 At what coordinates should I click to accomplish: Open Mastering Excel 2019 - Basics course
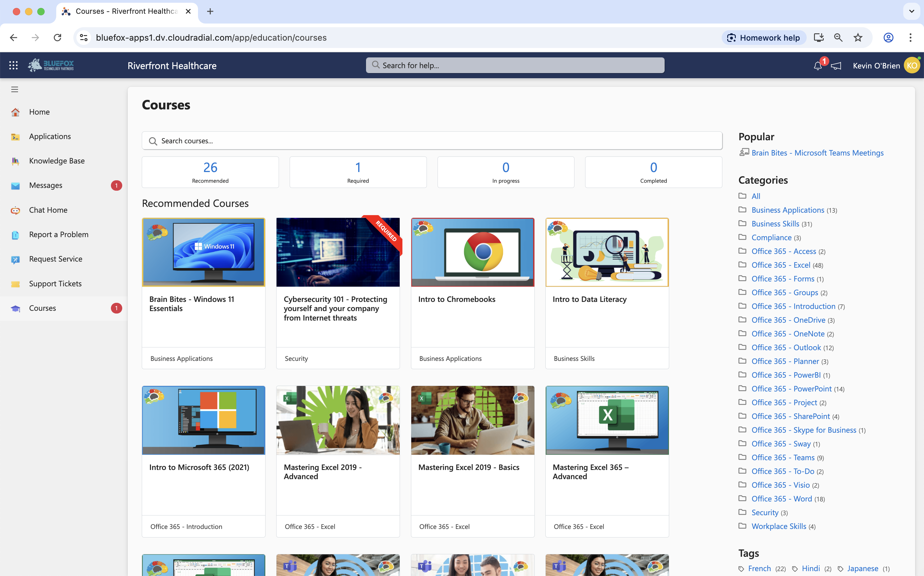click(472, 462)
